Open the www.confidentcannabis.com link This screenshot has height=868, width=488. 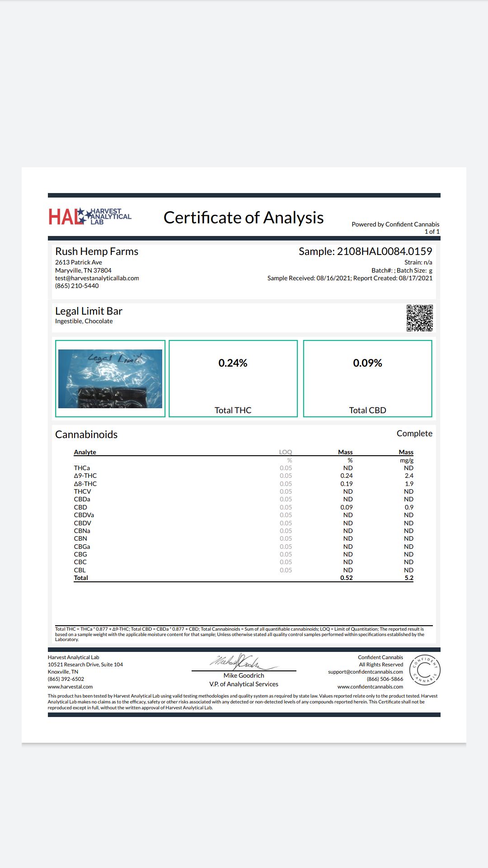click(x=370, y=687)
